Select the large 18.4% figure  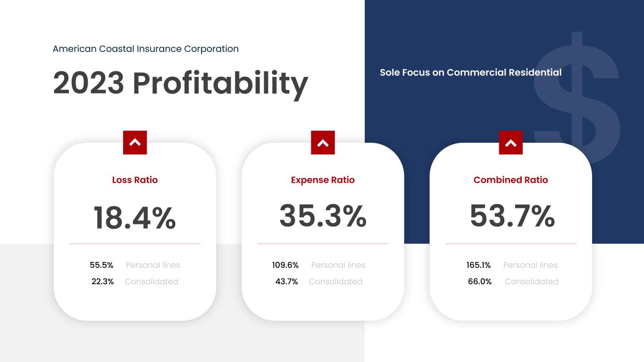135,217
